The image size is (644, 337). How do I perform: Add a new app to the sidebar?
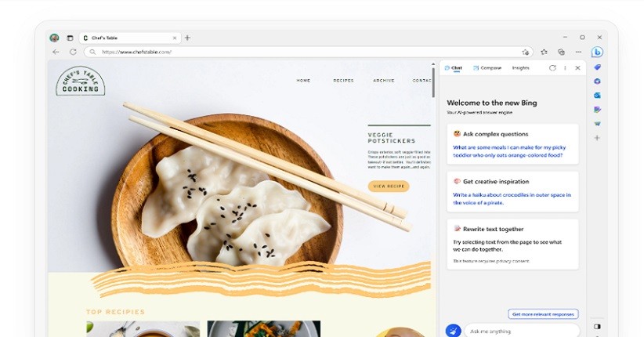point(597,138)
